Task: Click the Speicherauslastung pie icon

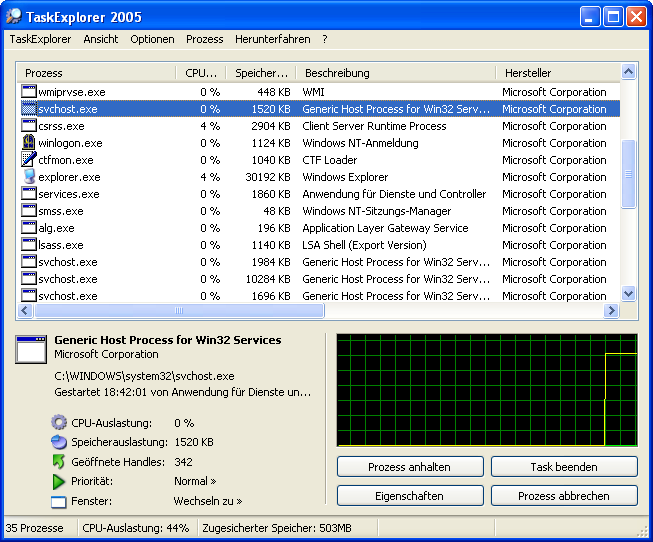Action: (59, 442)
